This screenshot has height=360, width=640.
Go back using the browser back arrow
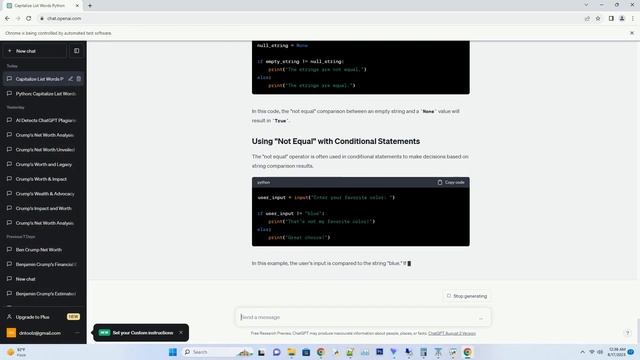(x=7, y=18)
